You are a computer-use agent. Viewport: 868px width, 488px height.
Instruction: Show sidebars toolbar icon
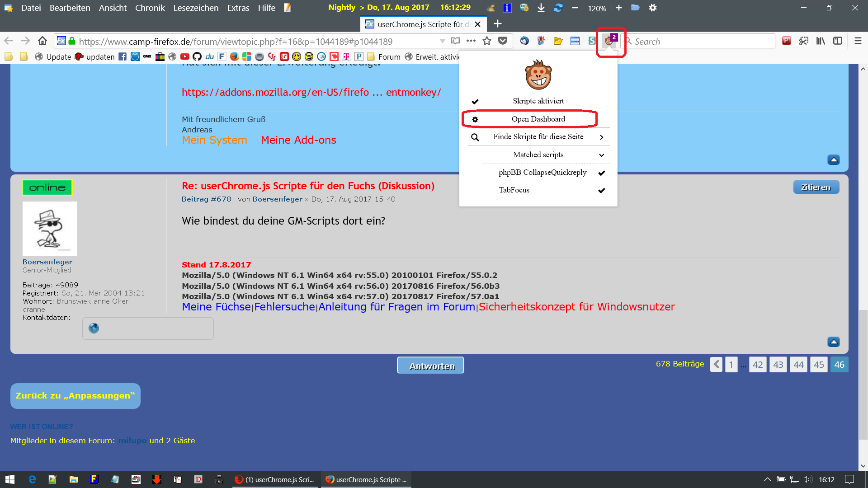(x=838, y=41)
